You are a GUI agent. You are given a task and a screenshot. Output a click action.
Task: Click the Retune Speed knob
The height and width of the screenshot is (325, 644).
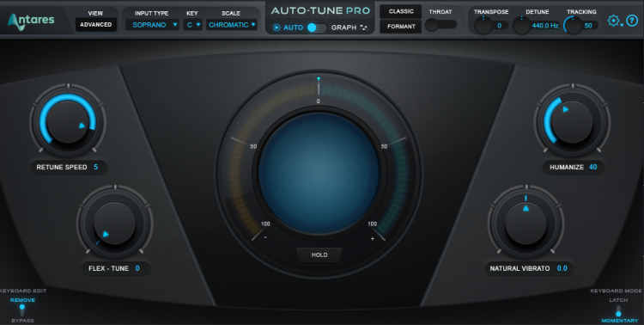tap(68, 122)
